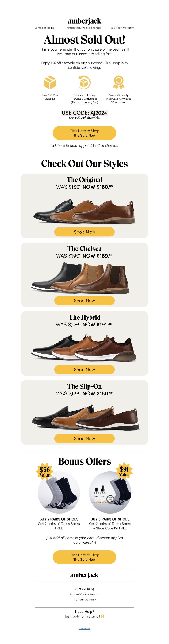Shop Now for The Chelsea
The height and width of the screenshot is (644, 169).
point(84,300)
